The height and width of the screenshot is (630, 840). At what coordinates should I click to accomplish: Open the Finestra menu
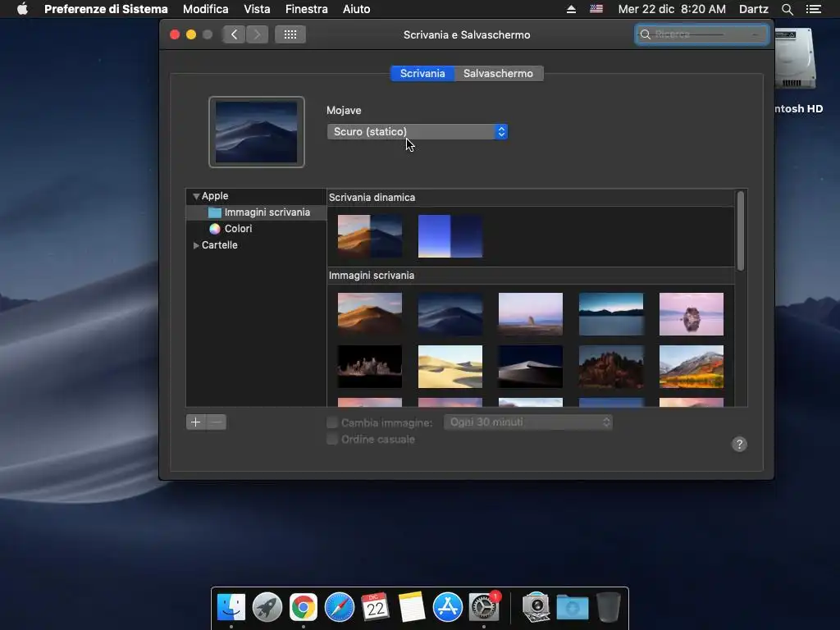point(307,9)
